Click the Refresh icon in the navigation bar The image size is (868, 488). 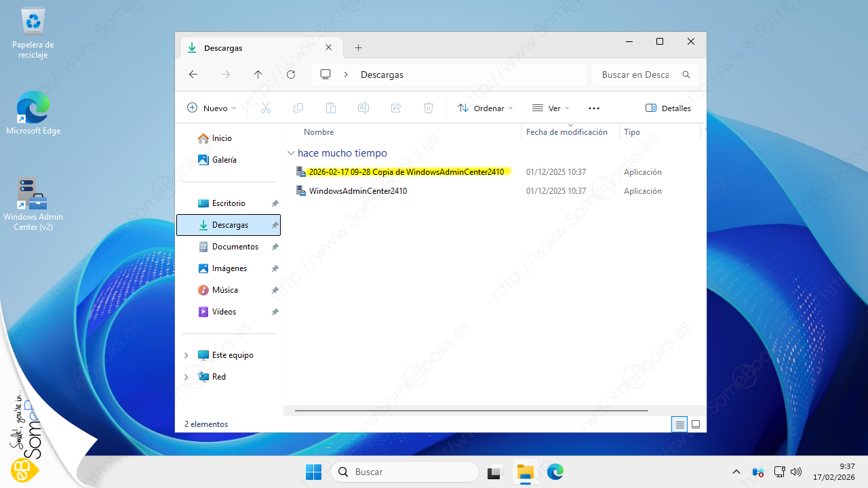click(x=291, y=75)
